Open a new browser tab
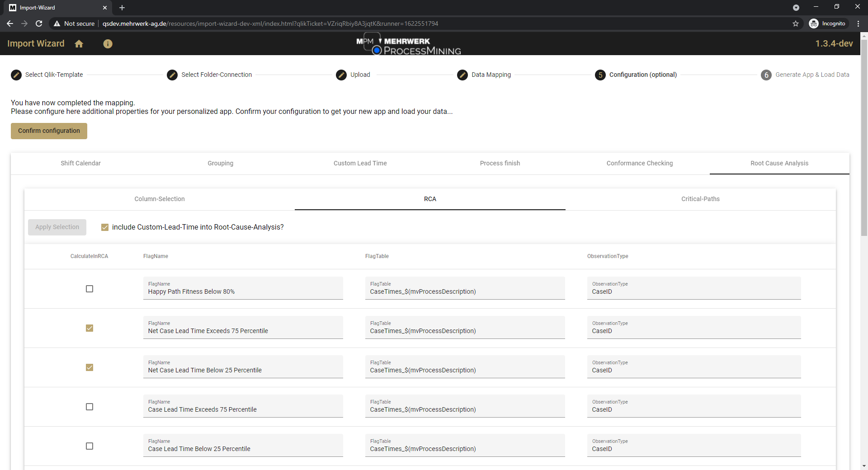Screen dimensions: 868x470 tap(122, 8)
